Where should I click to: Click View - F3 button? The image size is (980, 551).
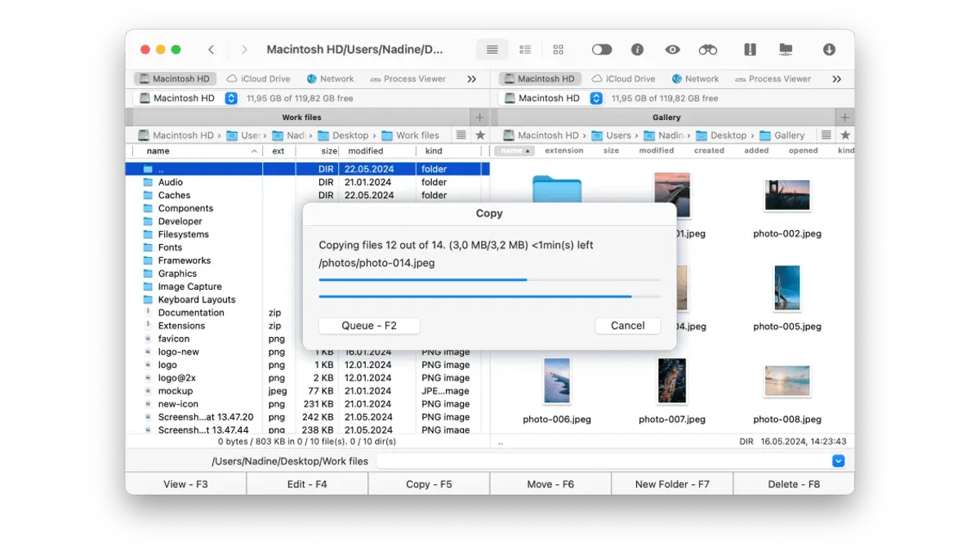pos(185,484)
